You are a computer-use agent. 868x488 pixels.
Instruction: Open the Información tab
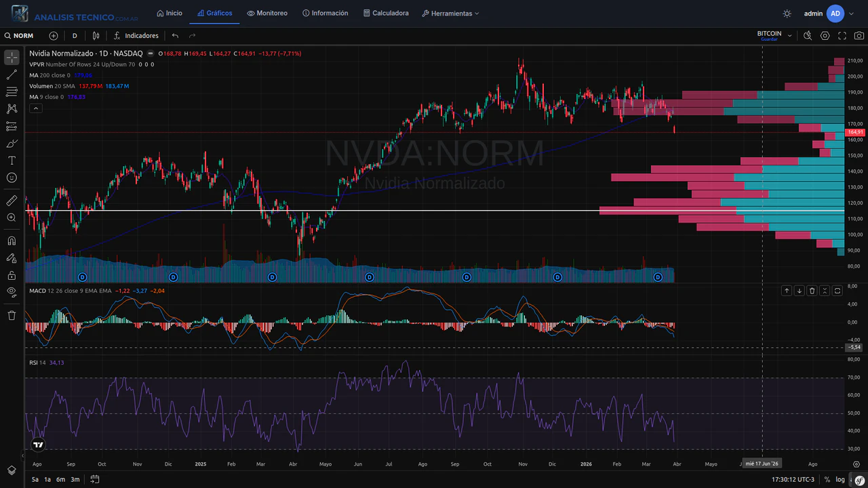pyautogui.click(x=325, y=13)
